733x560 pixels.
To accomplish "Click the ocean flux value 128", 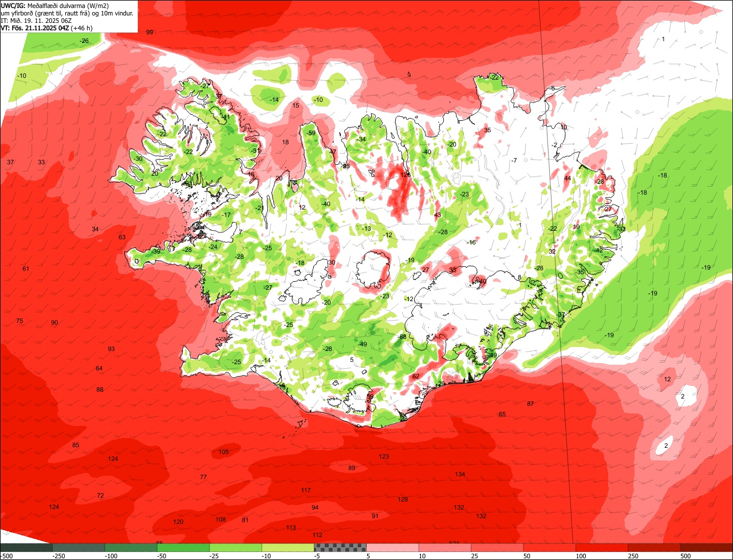I will [x=403, y=499].
